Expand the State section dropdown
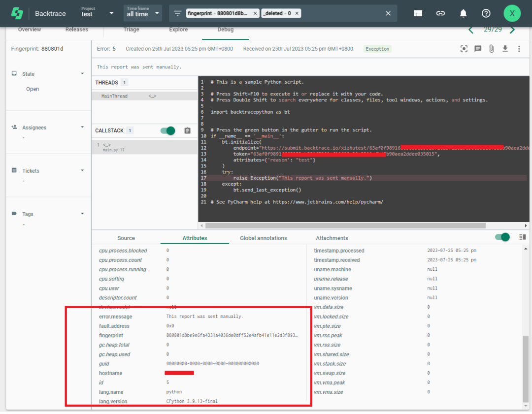This screenshot has width=532, height=414. [x=82, y=74]
